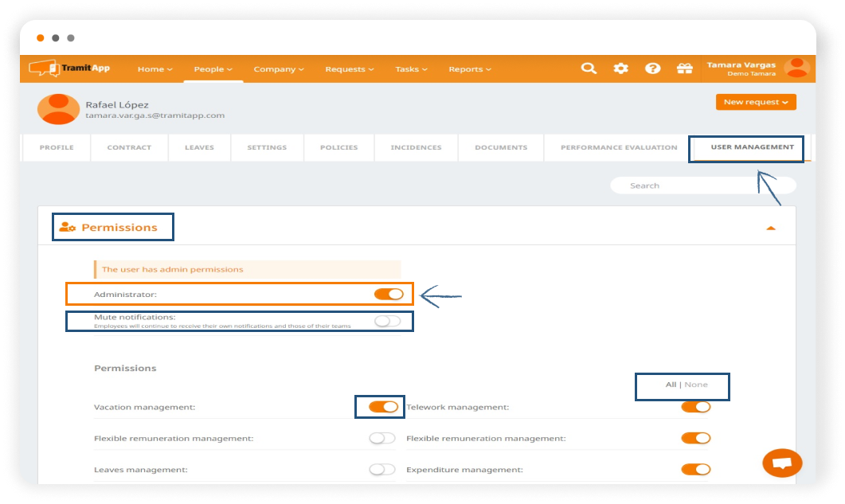
Task: Click the TramitApp logo
Action: tap(70, 68)
